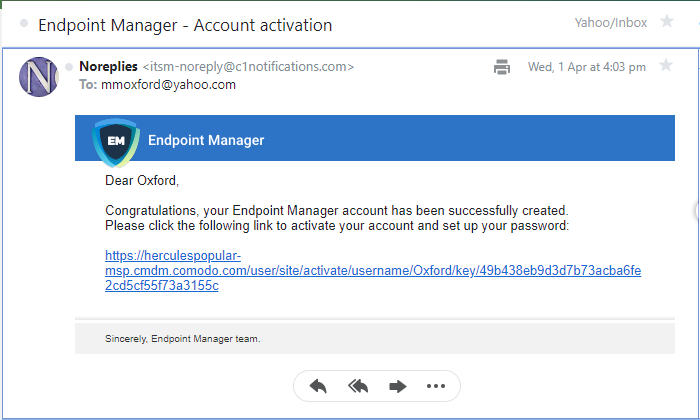Click the Forward arrow icon
The width and height of the screenshot is (700, 420).
(x=397, y=386)
